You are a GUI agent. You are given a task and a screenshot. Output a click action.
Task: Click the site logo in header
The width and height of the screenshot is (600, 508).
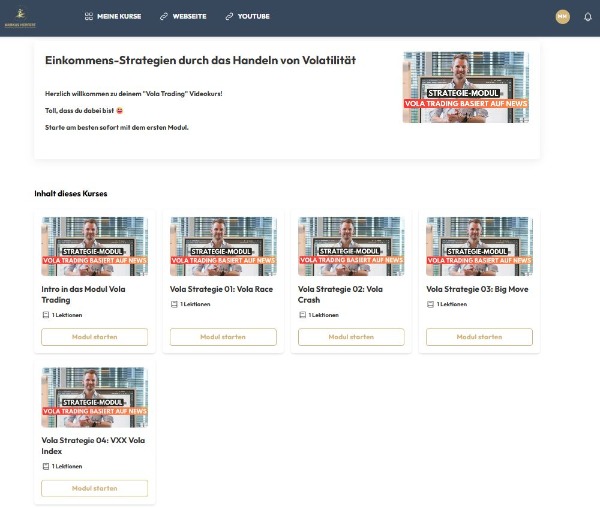tap(19, 17)
